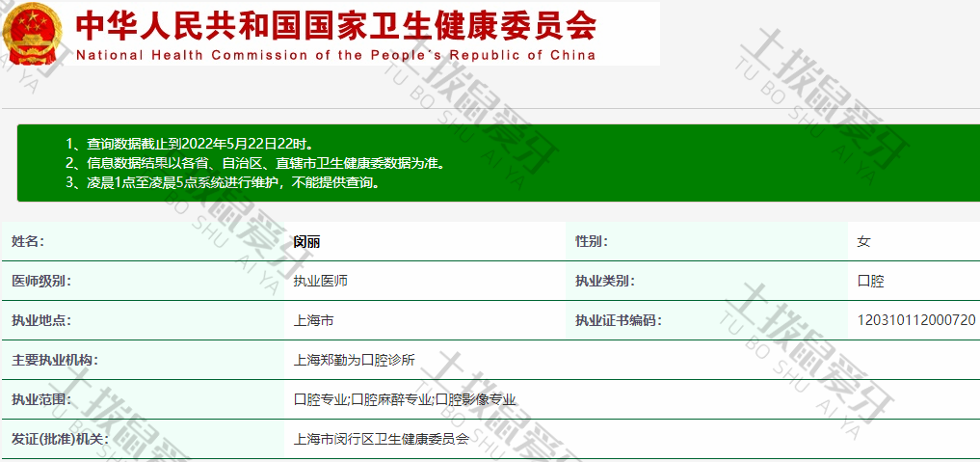This screenshot has width=980, height=462.
Task: Click the institution value 上海郑勤为口腔诊所
Action: (355, 361)
